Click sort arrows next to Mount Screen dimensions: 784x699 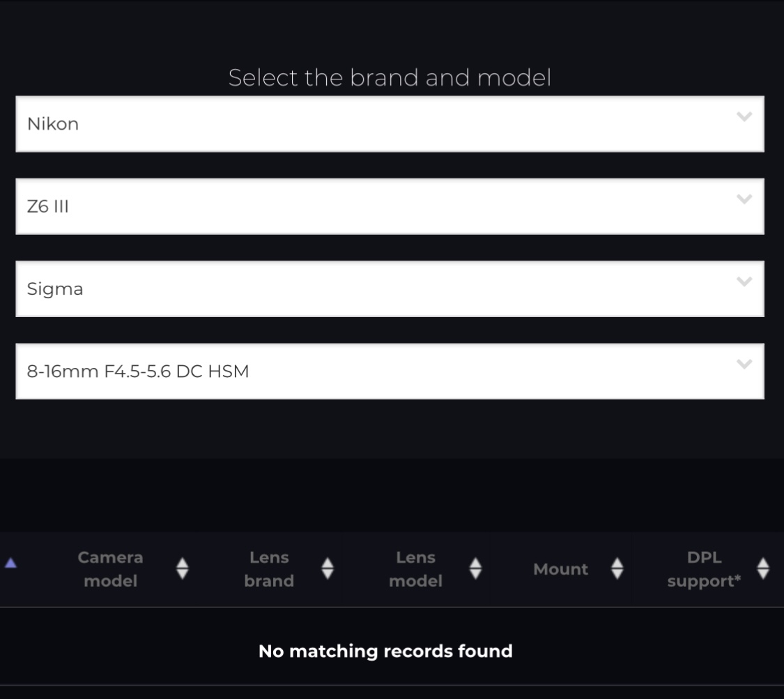[x=617, y=569]
